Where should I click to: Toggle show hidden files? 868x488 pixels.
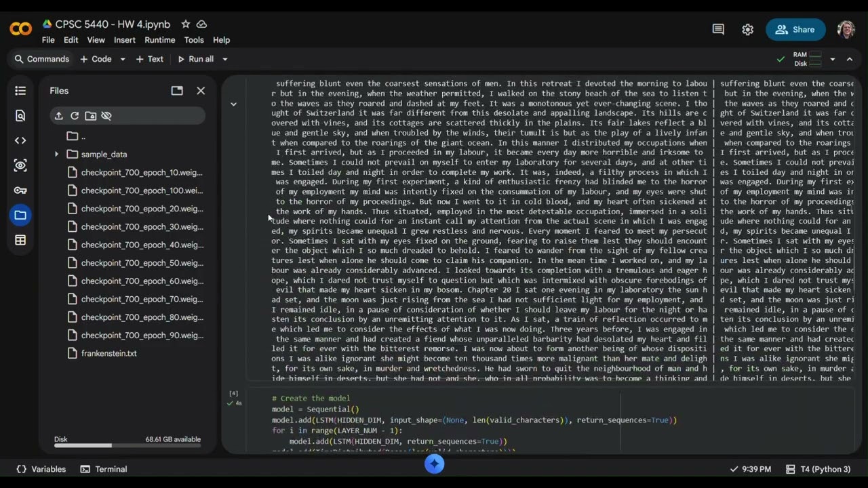pos(106,116)
